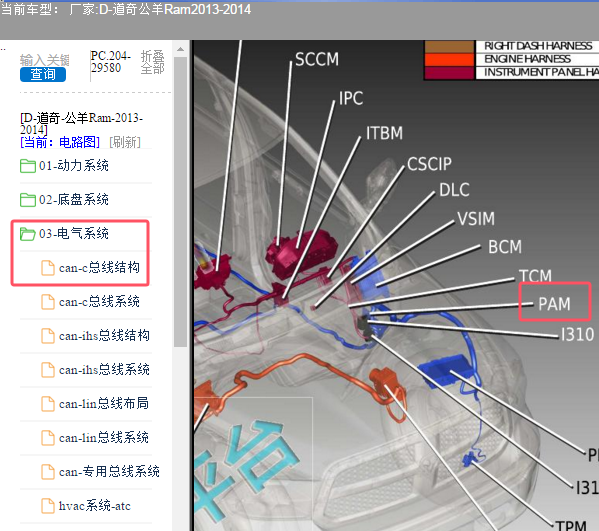Click 折叠全部 to collapse all folders
The image size is (599, 531).
pyautogui.click(x=152, y=62)
